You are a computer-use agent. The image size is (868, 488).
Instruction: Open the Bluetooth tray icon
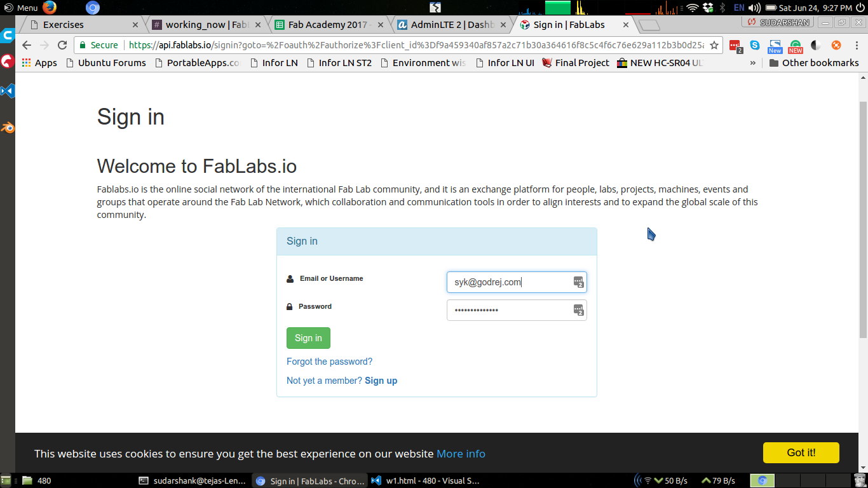[x=722, y=8]
